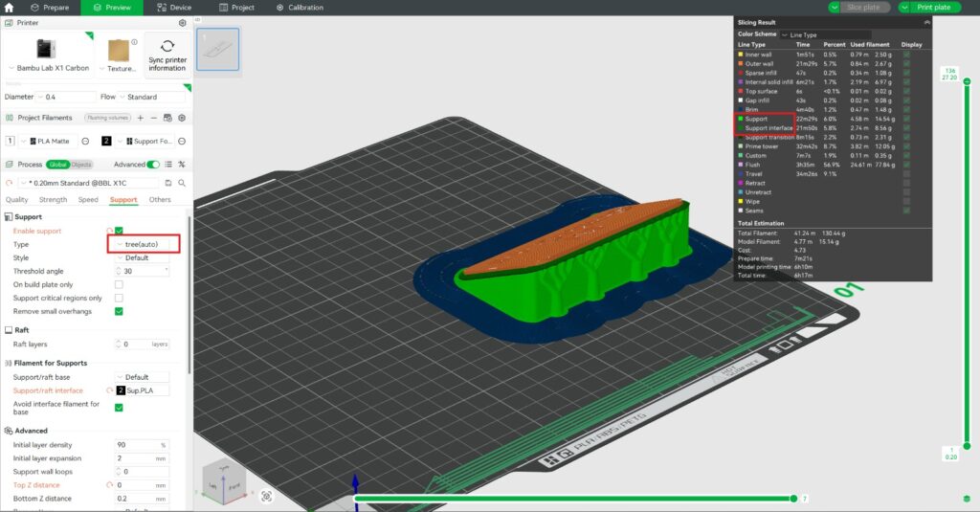Click the search icon beside process preset
980x512 pixels.
click(x=182, y=182)
